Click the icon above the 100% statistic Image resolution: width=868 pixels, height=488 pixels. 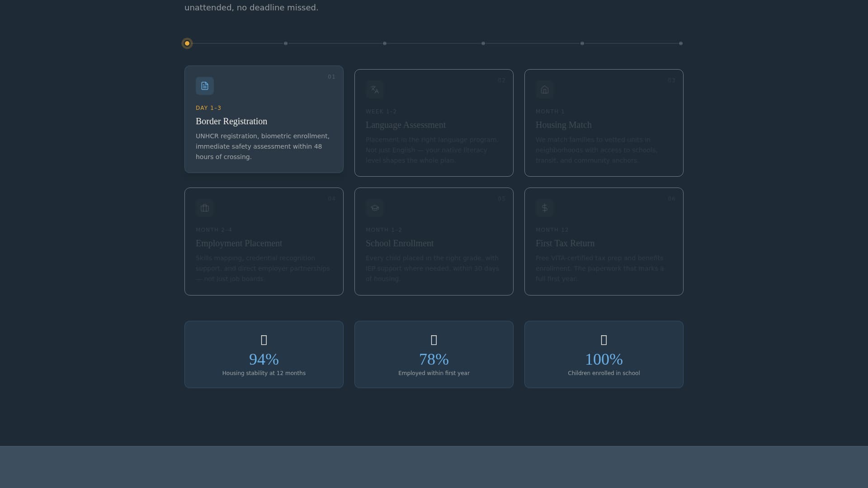pyautogui.click(x=604, y=340)
